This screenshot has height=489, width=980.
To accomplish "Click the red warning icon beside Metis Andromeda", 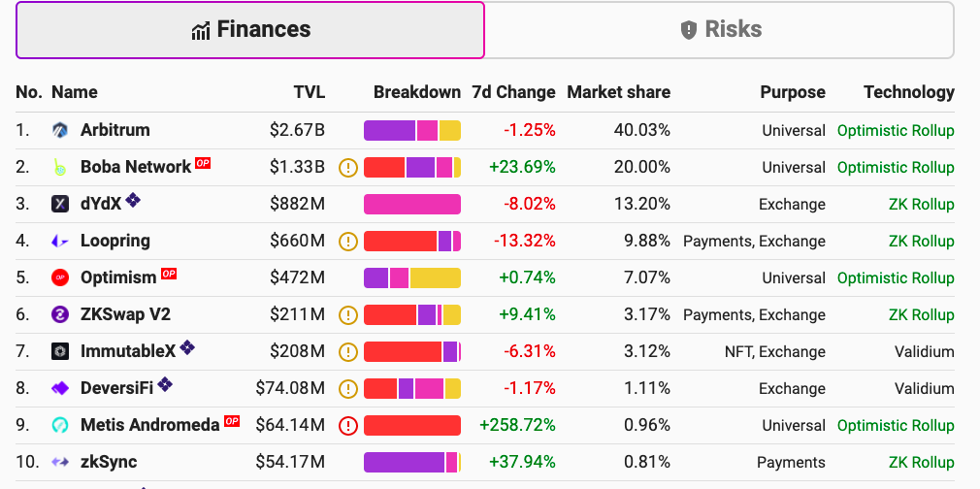I will (348, 426).
